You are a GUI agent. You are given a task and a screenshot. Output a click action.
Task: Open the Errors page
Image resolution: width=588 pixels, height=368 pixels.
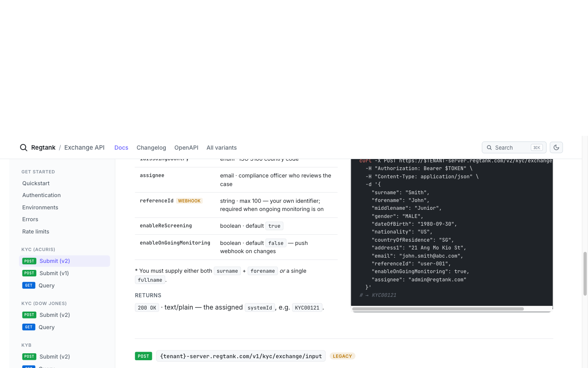click(x=30, y=220)
